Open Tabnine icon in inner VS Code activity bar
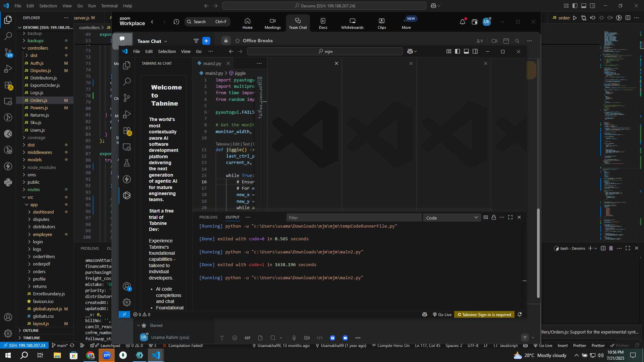The image size is (644, 362). (x=127, y=195)
